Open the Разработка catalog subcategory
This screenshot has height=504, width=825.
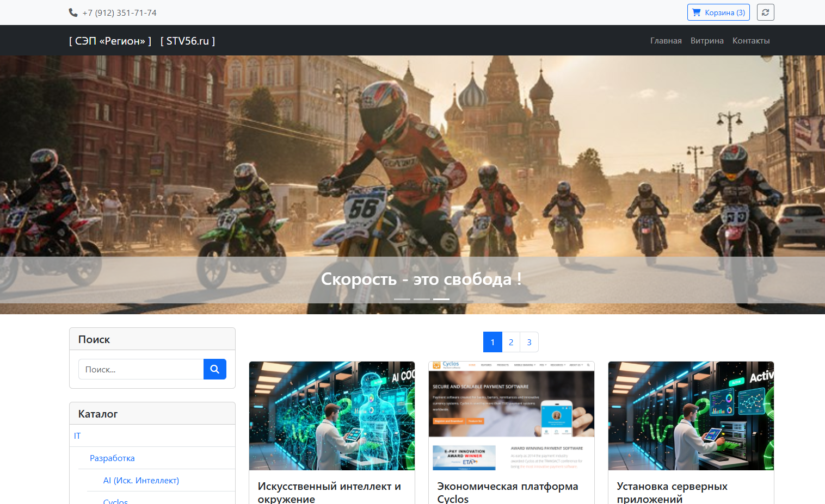(x=112, y=458)
